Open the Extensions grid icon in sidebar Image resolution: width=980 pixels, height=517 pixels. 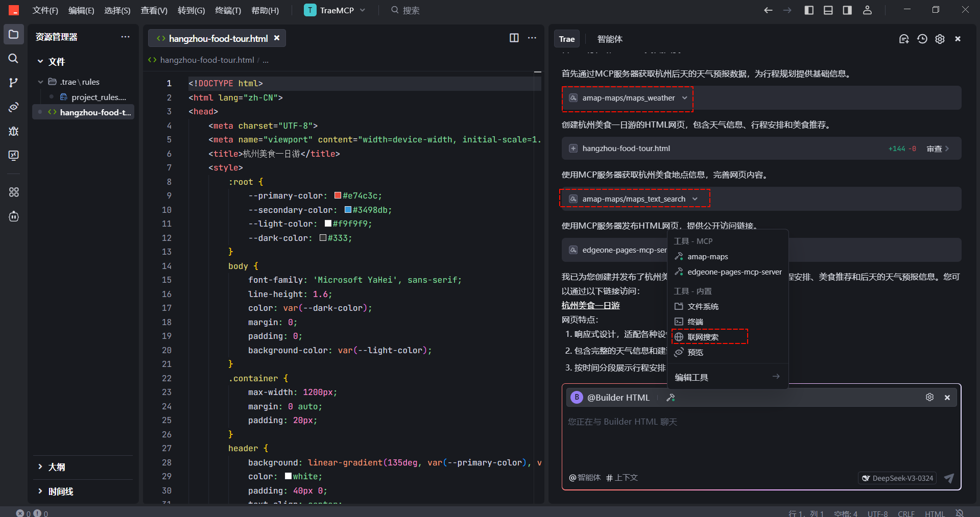pos(14,192)
